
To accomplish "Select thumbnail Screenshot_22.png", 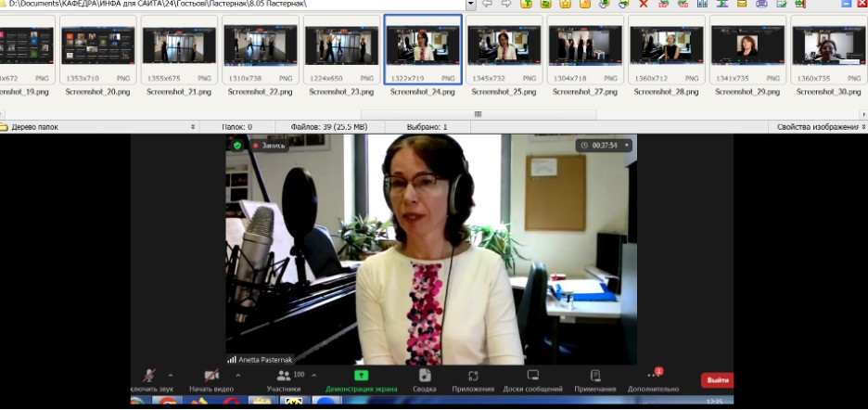I will (x=261, y=50).
